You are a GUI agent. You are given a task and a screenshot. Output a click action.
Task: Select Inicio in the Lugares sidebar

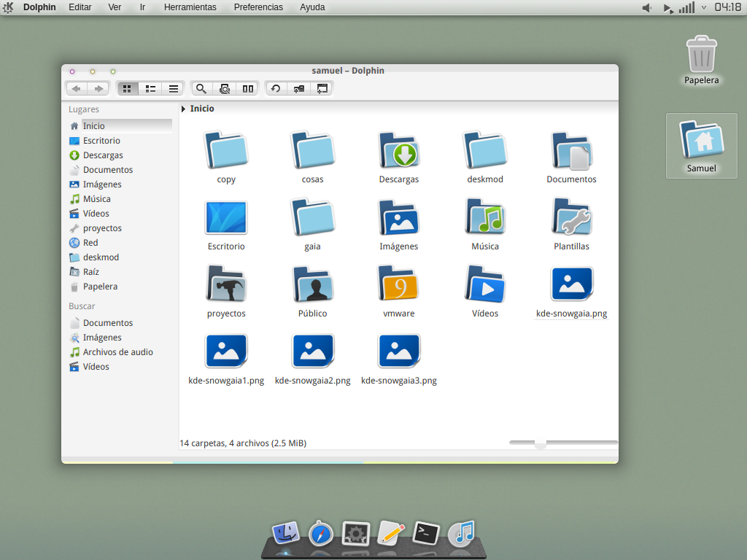[120, 125]
